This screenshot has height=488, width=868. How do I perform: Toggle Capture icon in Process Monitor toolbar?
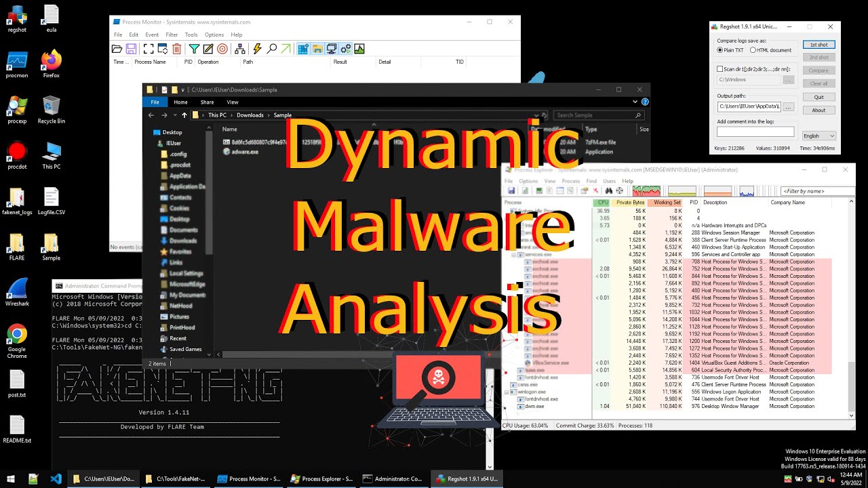coord(148,49)
